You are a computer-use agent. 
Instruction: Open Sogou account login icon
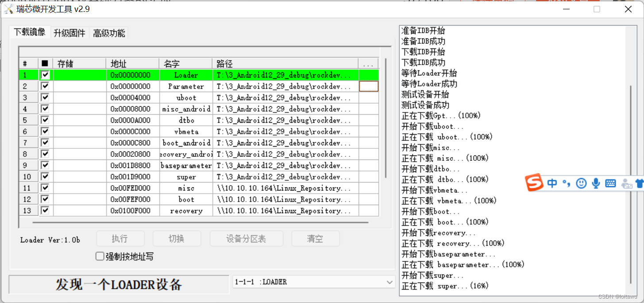coord(626,183)
